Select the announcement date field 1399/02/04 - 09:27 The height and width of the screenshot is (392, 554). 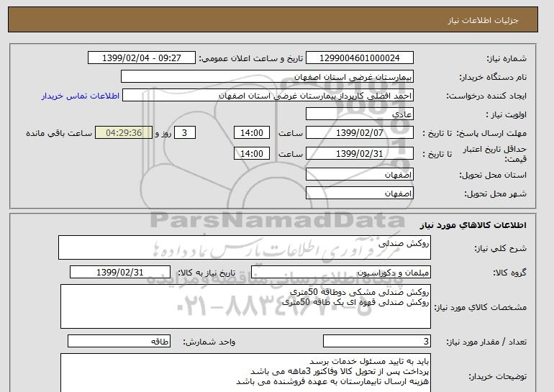[141, 58]
